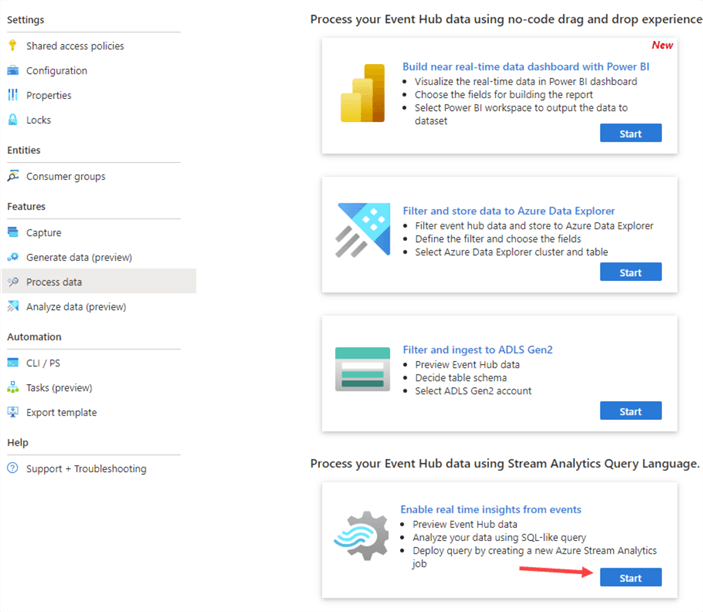The width and height of the screenshot is (703, 612).
Task: Start Filter and store to Azure Data Explorer
Action: point(630,272)
